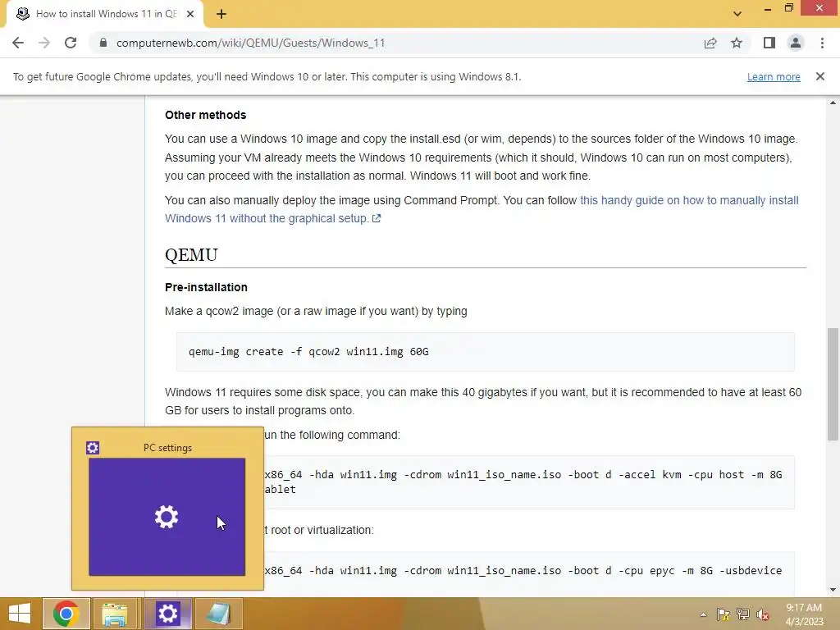Screen dimensions: 840x630
Task: Open the network tray icon
Action: pyautogui.click(x=743, y=614)
